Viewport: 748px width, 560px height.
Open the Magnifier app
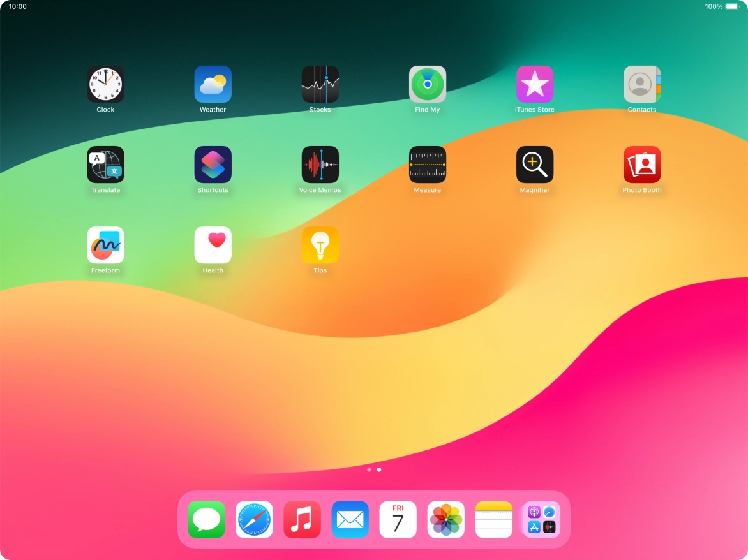coord(534,165)
